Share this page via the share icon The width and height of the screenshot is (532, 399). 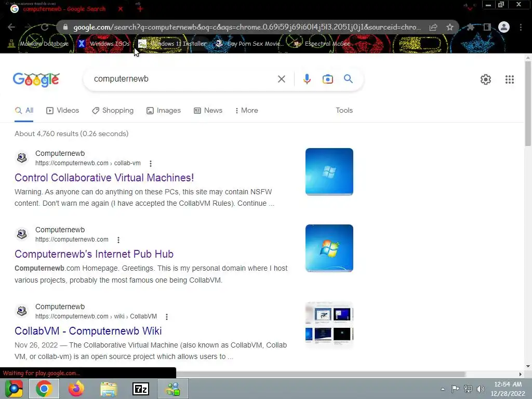click(433, 27)
